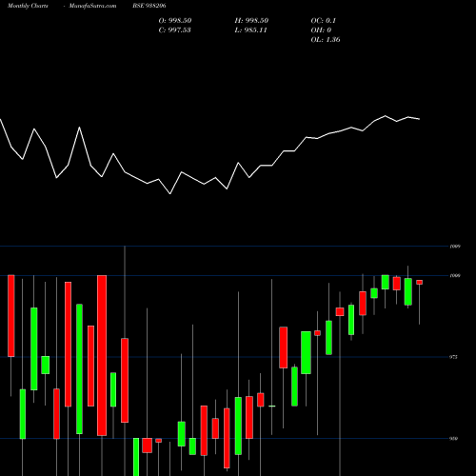476x476 pixels.
Task: Click the 'MunafaSutra.com' label
Action: pos(92,6)
